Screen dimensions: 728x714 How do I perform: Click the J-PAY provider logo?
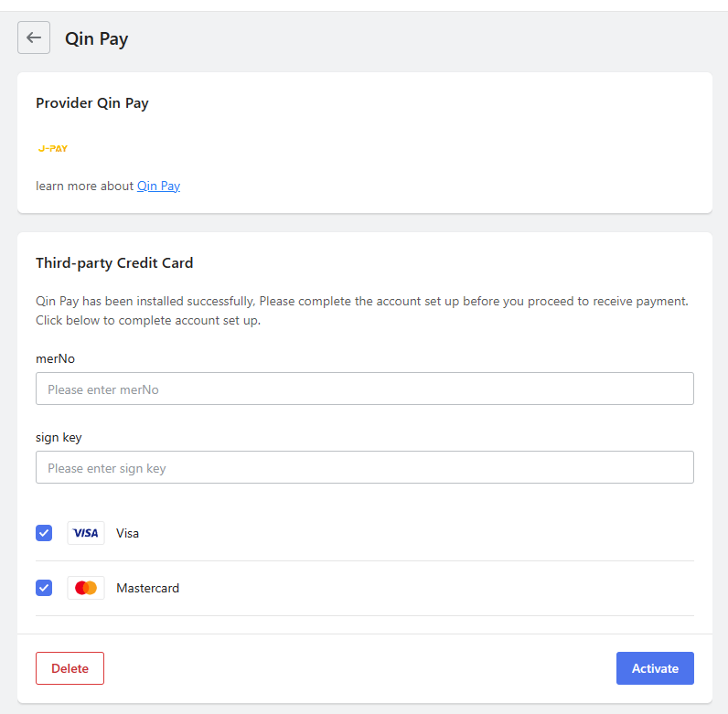point(53,148)
